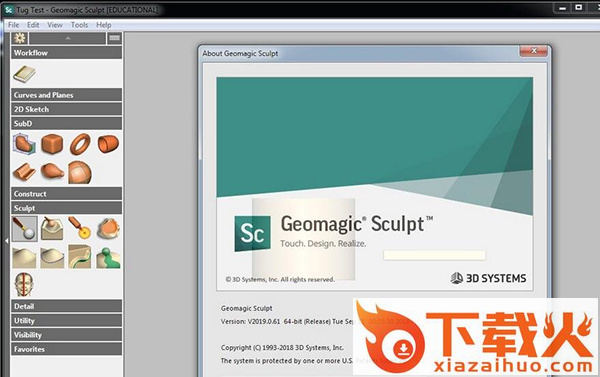The image size is (600, 377).
Task: Close the About Geomagic Sculpt dialog
Action: [533, 51]
